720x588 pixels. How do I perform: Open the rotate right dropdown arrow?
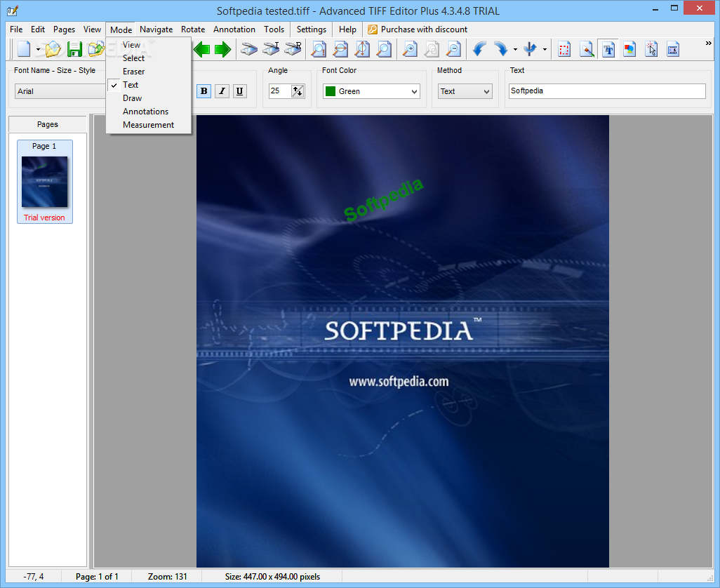click(x=515, y=49)
